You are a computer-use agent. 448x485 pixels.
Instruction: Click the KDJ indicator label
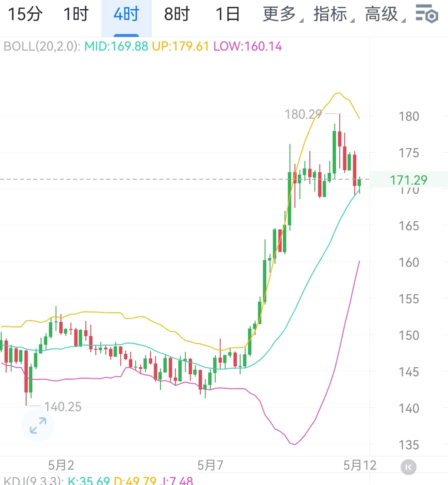[x=33, y=480]
